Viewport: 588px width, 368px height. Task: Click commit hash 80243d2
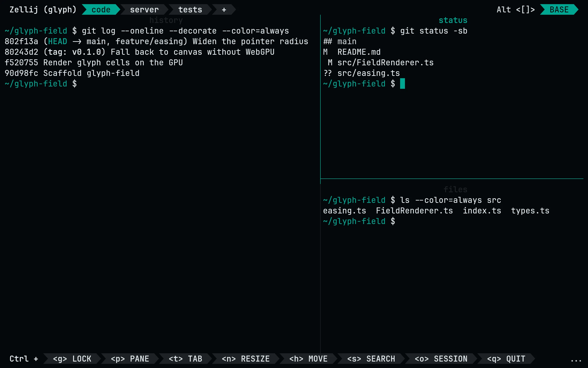(x=21, y=52)
